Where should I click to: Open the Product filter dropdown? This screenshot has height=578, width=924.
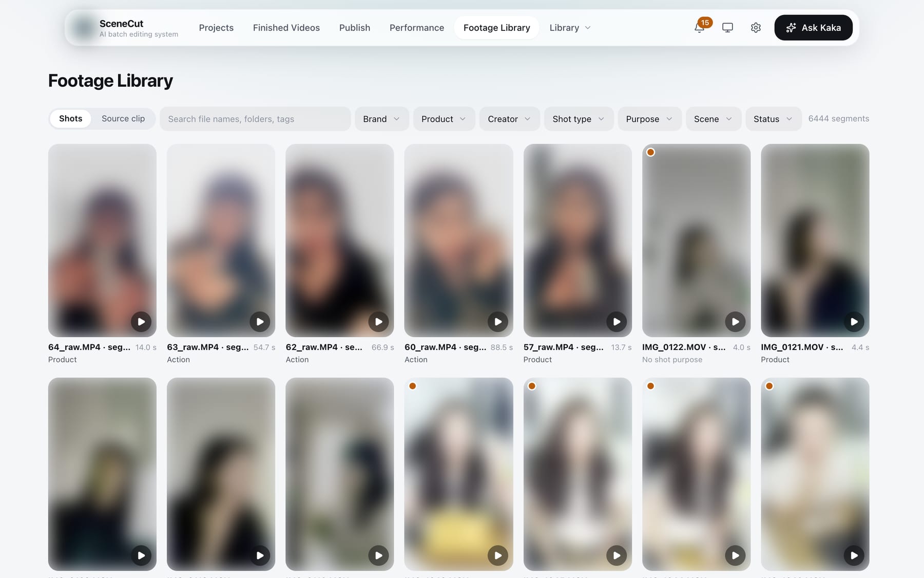pos(444,119)
